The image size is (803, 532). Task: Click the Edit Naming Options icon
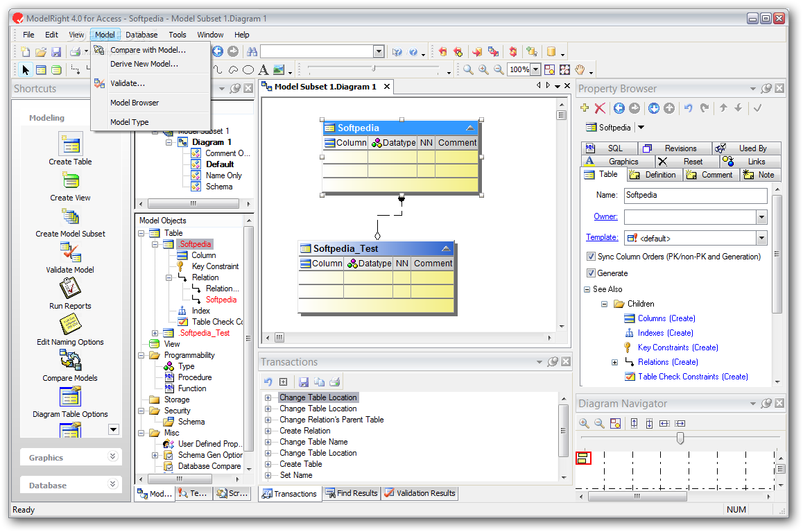point(70,324)
